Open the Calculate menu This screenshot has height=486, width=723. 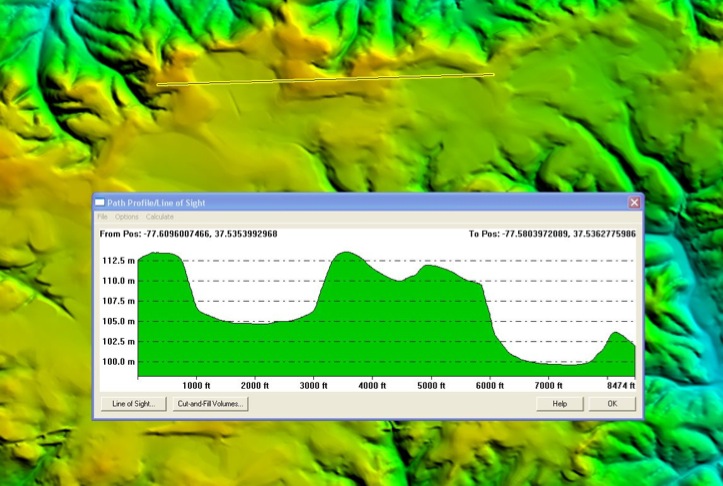(160, 217)
